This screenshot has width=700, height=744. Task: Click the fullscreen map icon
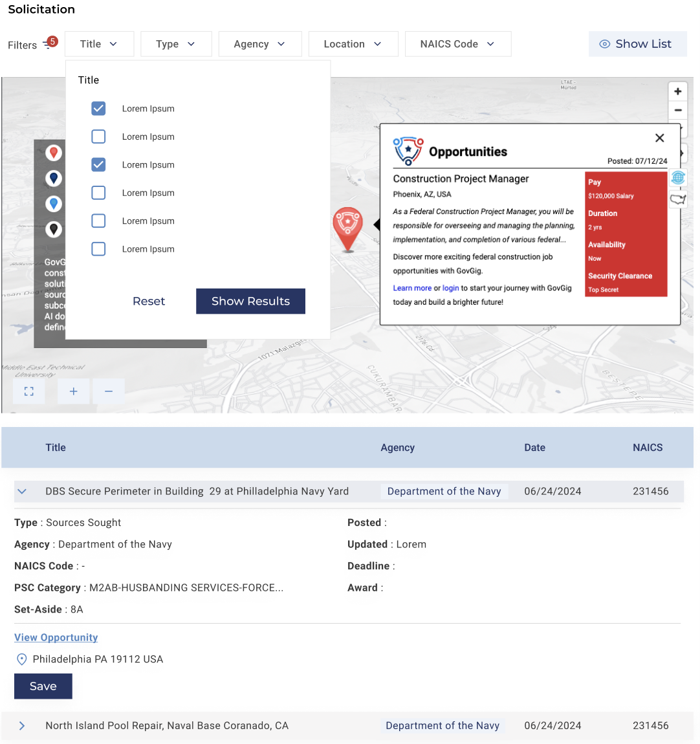(28, 391)
